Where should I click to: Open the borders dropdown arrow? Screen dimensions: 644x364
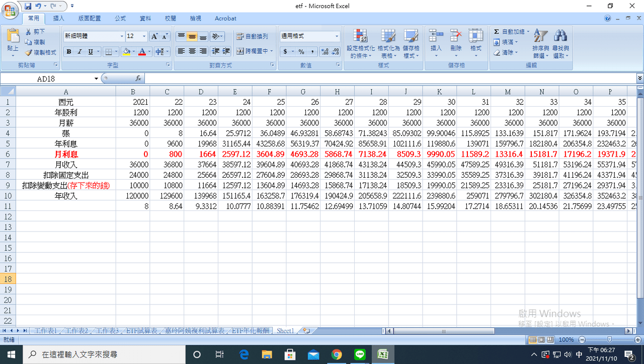[116, 51]
